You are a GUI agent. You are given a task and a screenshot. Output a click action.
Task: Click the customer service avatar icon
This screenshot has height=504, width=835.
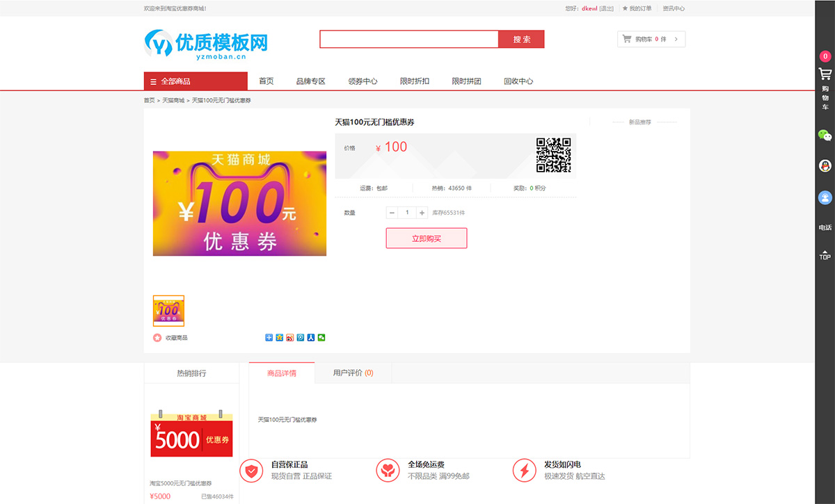(x=825, y=195)
